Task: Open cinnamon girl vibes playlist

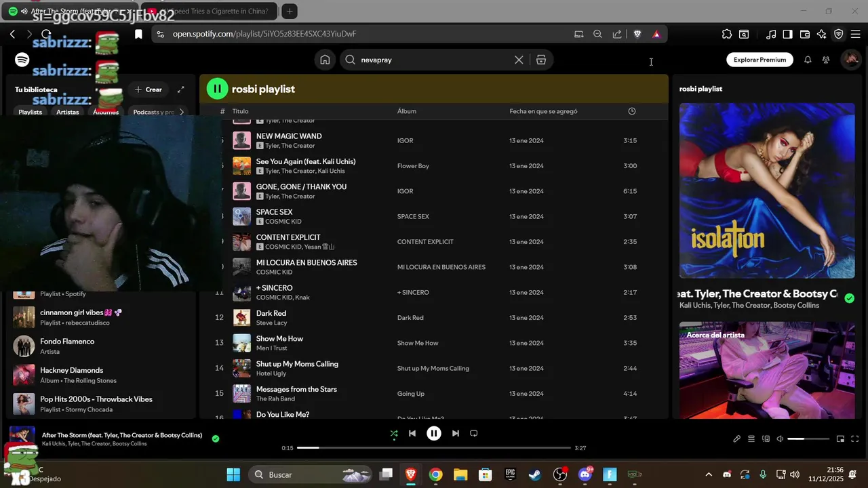Action: point(102,317)
